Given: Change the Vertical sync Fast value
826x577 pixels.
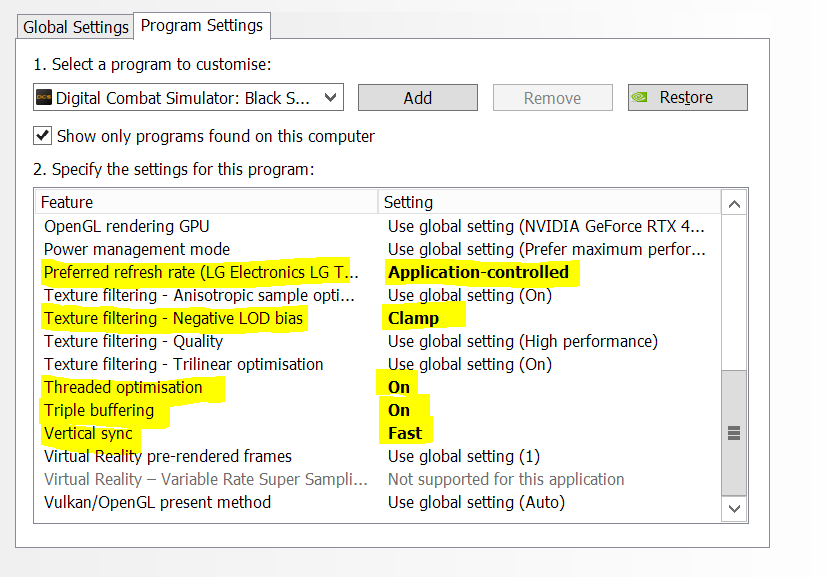Looking at the screenshot, I should [x=405, y=433].
